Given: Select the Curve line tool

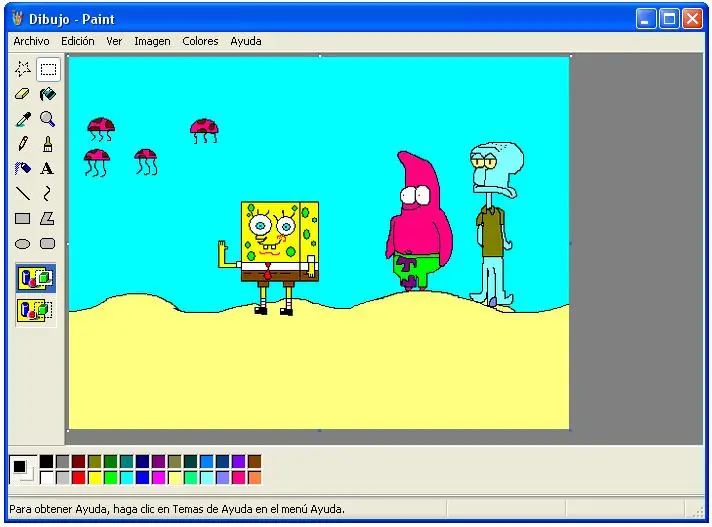Looking at the screenshot, I should (47, 193).
